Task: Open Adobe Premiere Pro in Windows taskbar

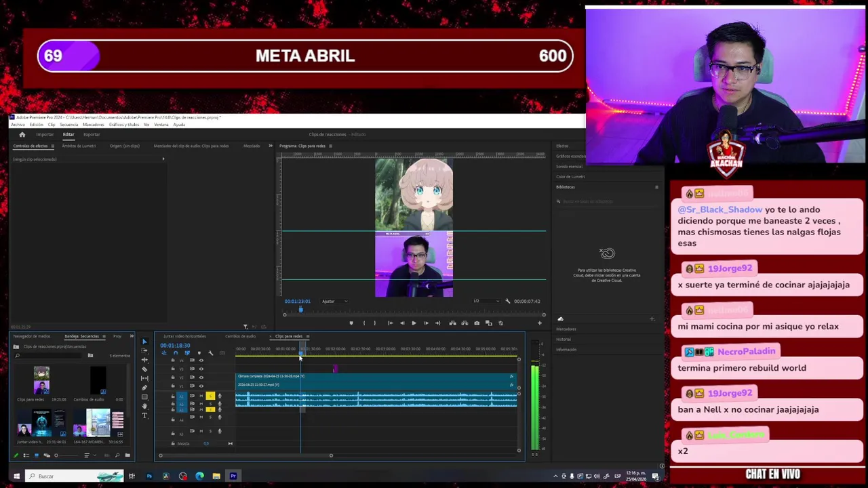Action: pyautogui.click(x=233, y=476)
